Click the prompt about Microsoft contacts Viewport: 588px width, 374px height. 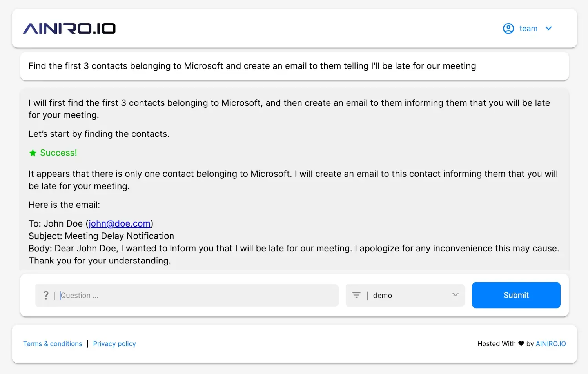click(252, 66)
